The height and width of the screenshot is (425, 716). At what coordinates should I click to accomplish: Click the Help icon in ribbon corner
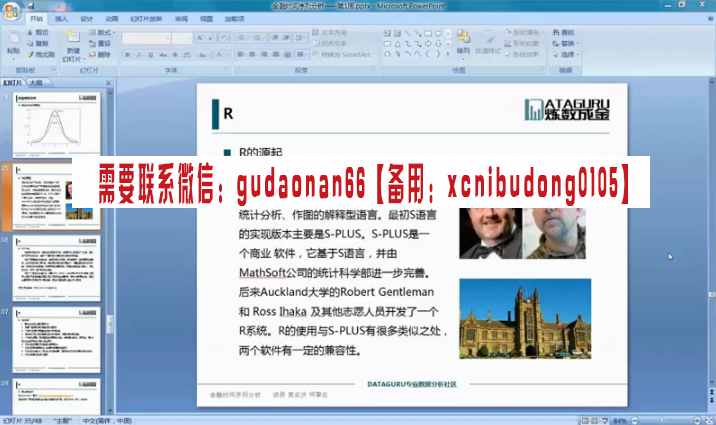click(710, 19)
